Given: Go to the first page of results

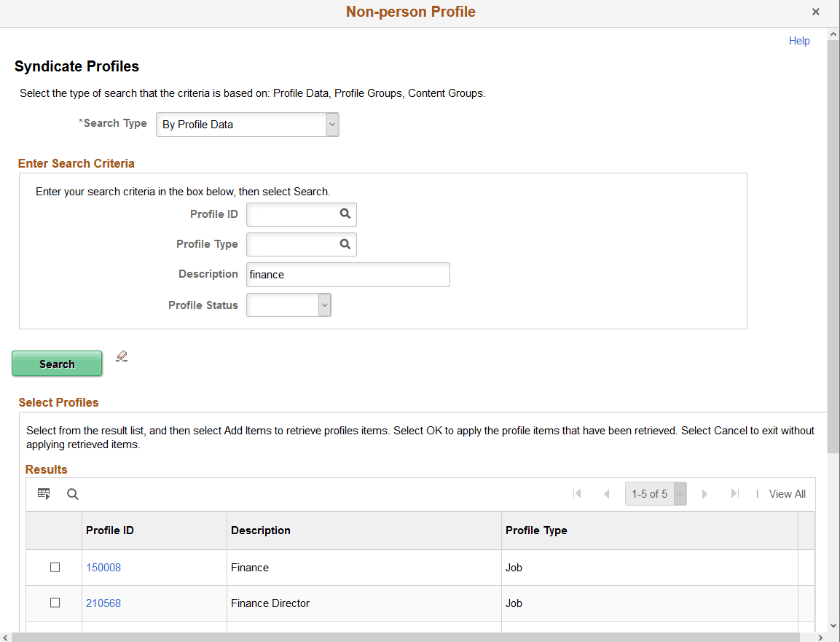Looking at the screenshot, I should 577,493.
